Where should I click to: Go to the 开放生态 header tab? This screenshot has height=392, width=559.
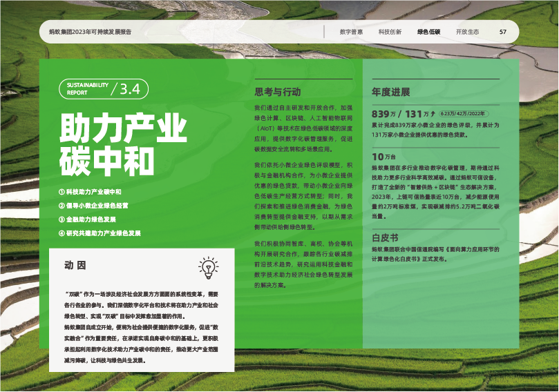(x=467, y=32)
